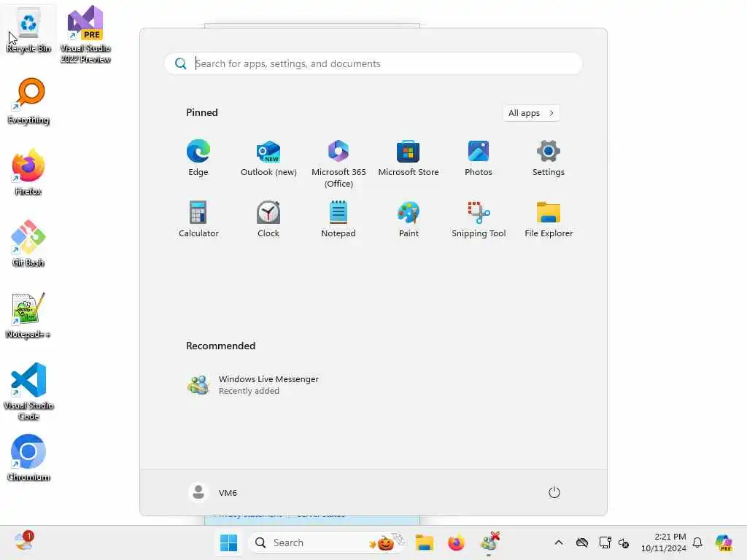Select the Visual Studio Code desktop shortcut
Image resolution: width=747 pixels, height=560 pixels.
[x=28, y=392]
